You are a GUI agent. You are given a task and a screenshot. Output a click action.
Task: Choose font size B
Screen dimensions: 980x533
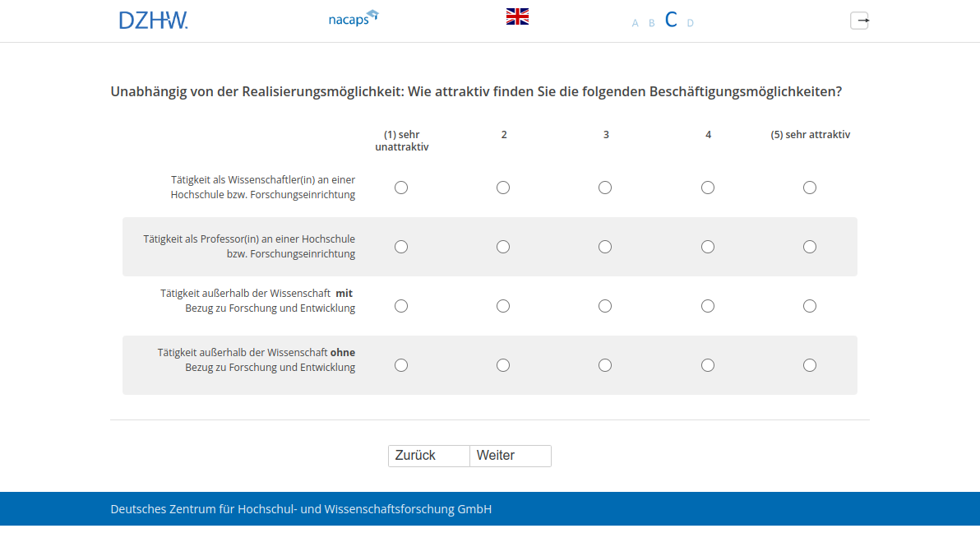tap(652, 23)
